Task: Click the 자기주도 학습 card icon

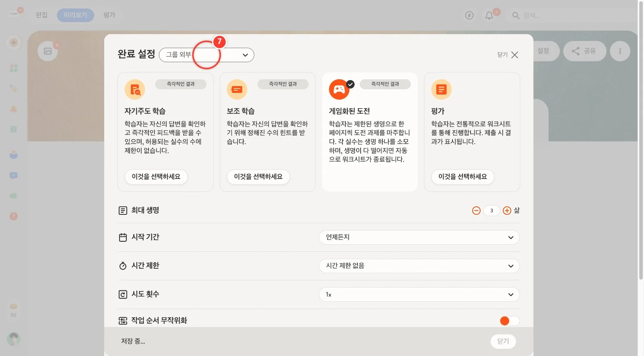Action: tap(135, 89)
